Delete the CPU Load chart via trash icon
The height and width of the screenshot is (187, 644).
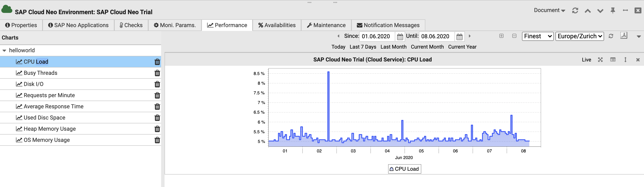pos(157,62)
